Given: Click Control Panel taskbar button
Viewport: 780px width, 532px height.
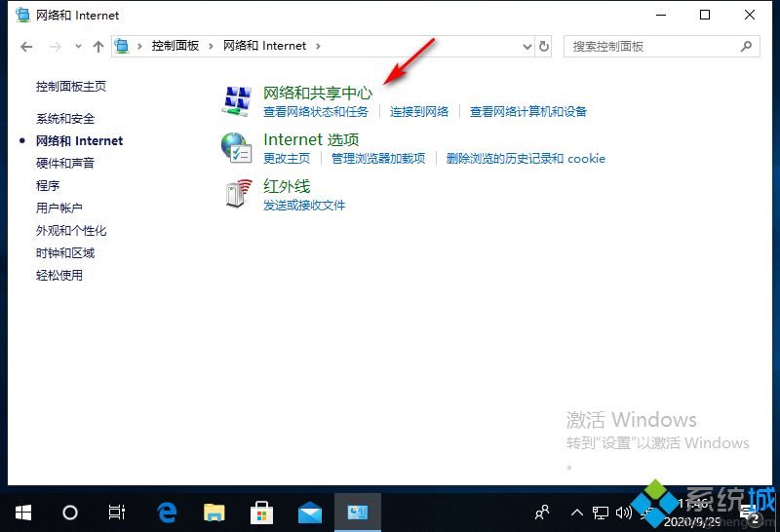Looking at the screenshot, I should pos(358,513).
